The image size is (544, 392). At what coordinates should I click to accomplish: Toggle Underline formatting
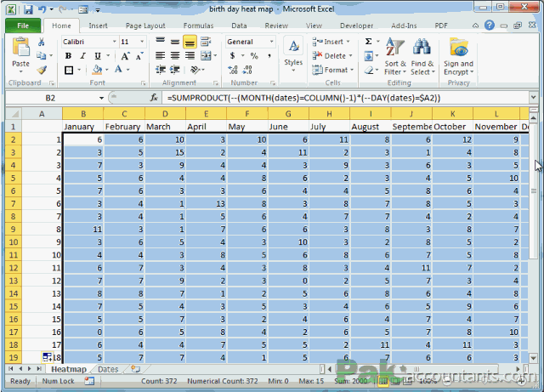(x=98, y=55)
